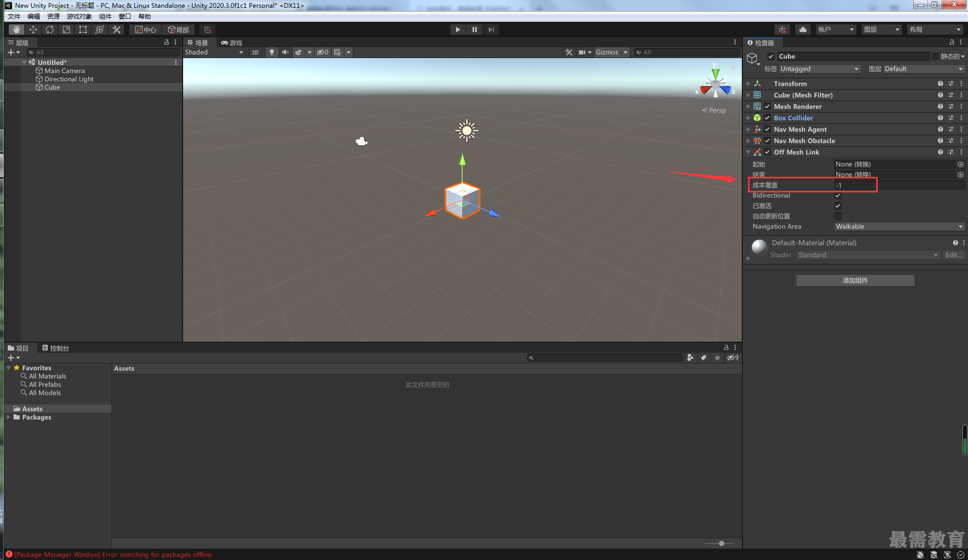Open the Shaded draw mode dropdown
Image resolution: width=968 pixels, height=560 pixels.
coord(214,52)
